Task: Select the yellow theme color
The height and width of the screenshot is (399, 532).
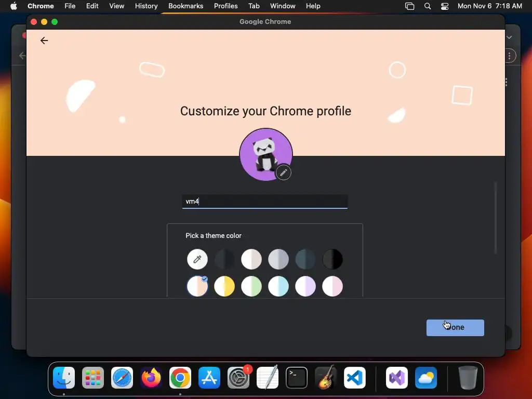Action: click(224, 286)
